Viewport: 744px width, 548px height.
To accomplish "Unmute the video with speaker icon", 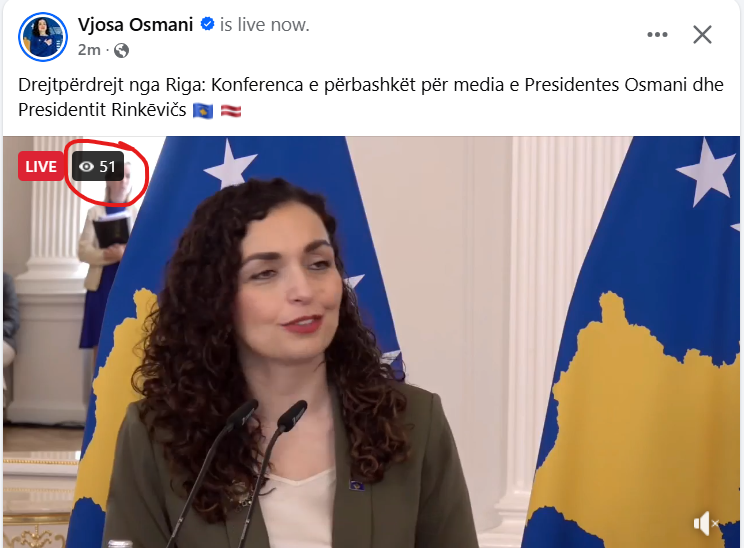I will point(706,523).
